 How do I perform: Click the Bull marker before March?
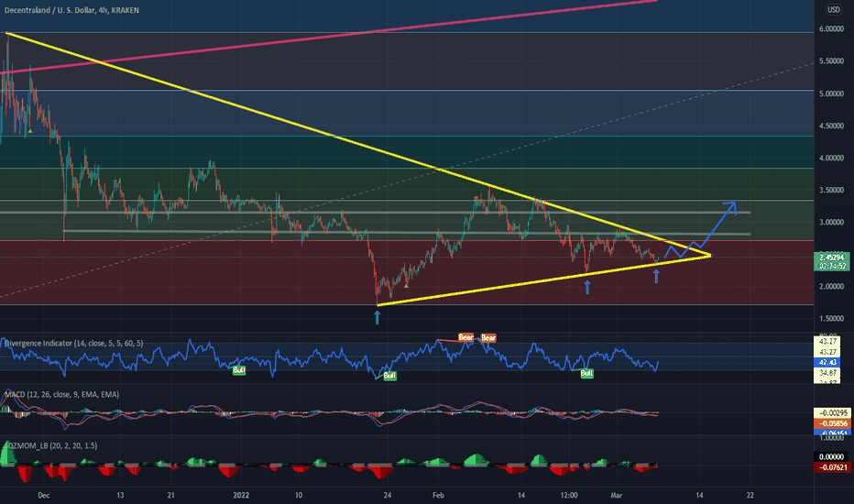[586, 373]
